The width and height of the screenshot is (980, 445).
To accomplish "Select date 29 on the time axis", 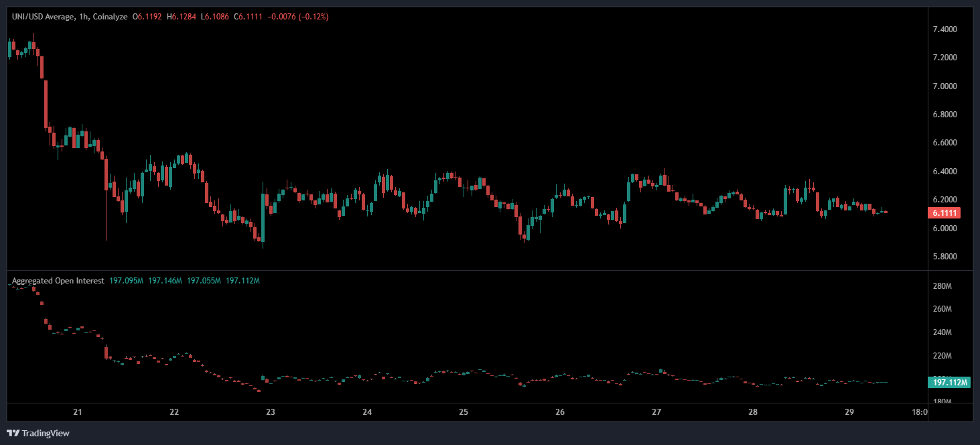I will [849, 411].
